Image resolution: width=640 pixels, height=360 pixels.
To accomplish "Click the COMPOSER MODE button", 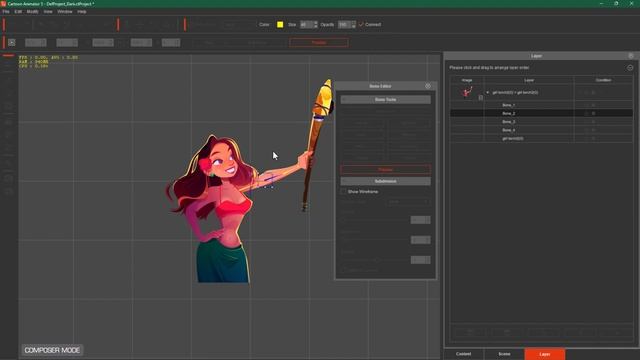I will [x=52, y=350].
